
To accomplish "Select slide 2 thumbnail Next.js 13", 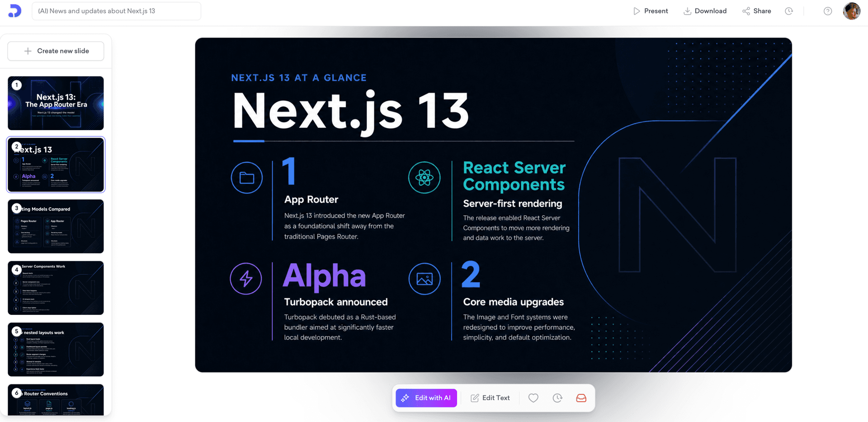I will (x=56, y=164).
